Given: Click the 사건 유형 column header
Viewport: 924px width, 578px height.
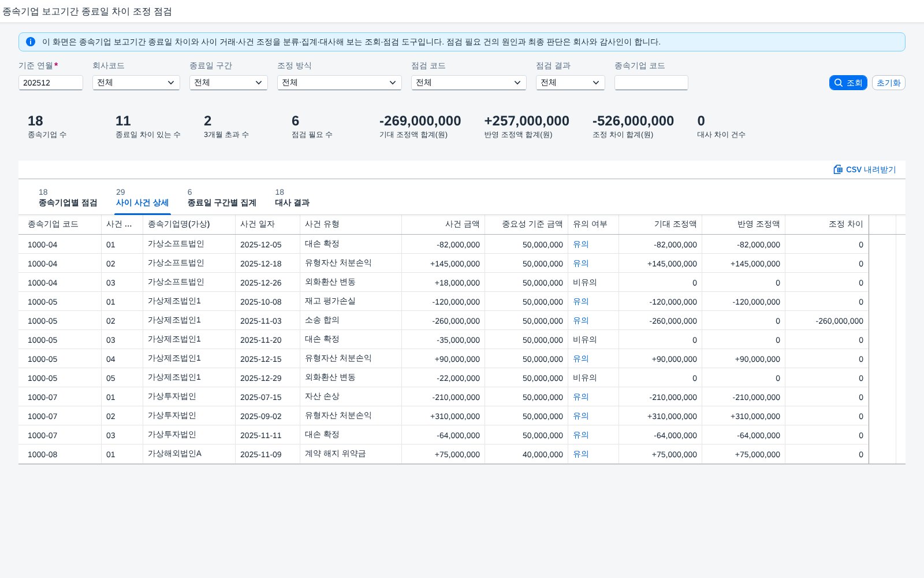Looking at the screenshot, I should pos(351,224).
